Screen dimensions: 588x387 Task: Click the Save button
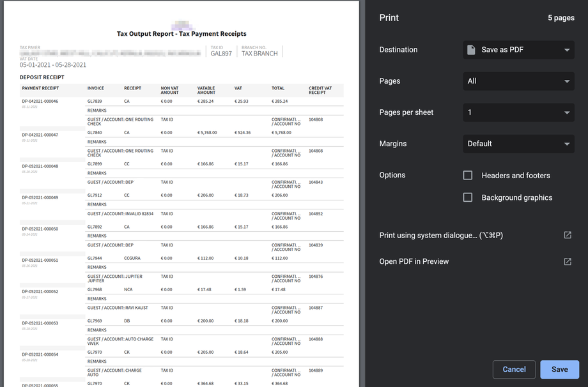[x=559, y=369]
